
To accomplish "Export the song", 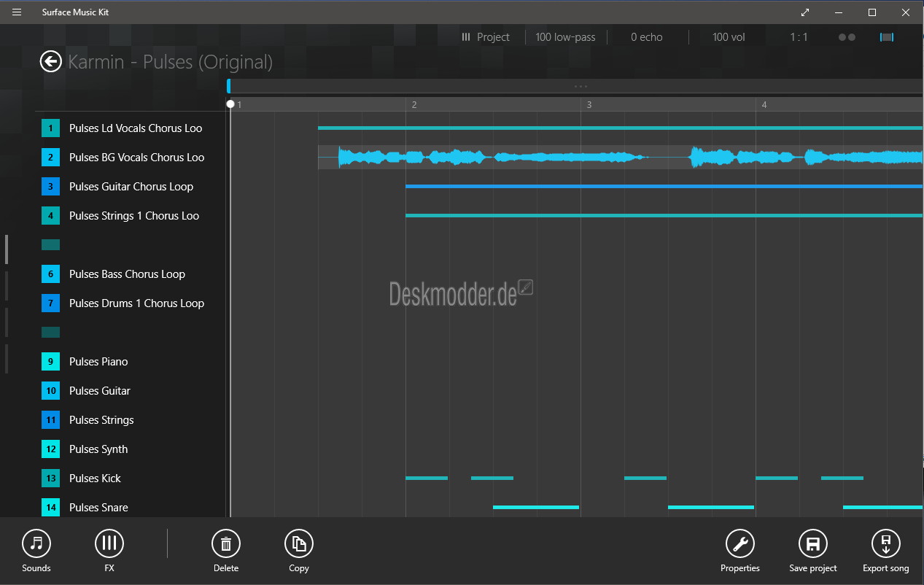I will coord(886,551).
